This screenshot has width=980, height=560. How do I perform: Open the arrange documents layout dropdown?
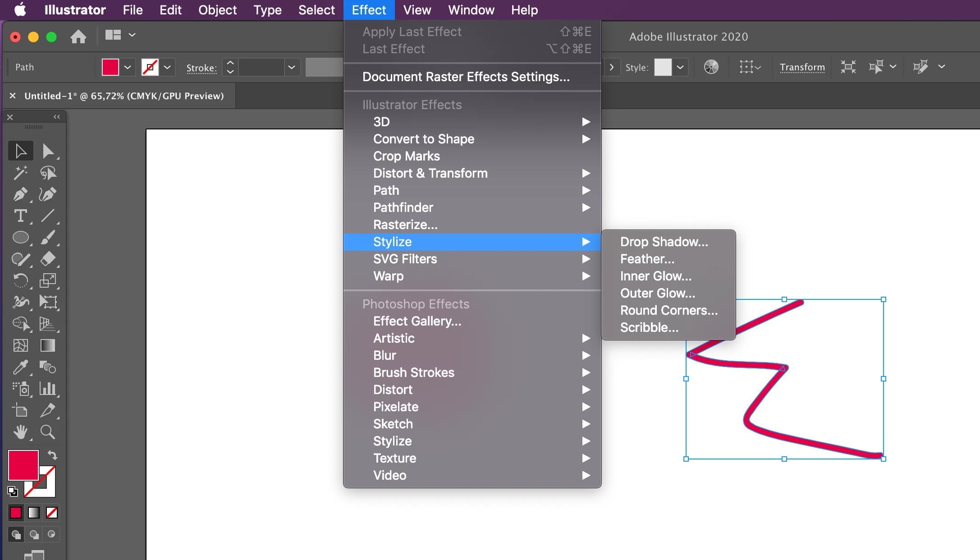[x=132, y=35]
